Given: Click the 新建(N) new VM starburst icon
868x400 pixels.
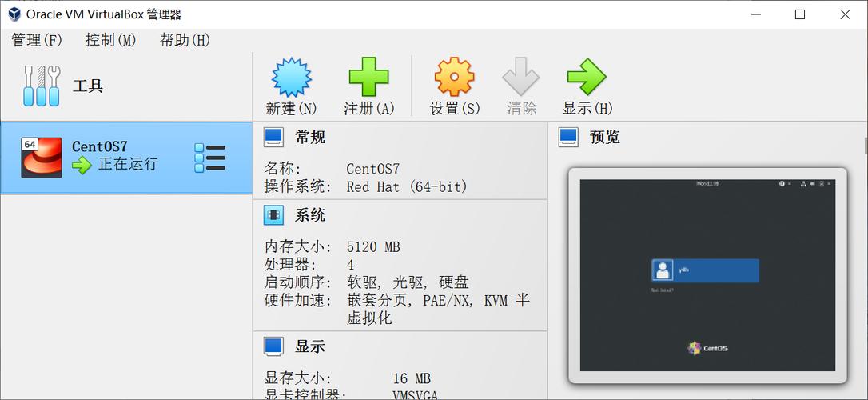Looking at the screenshot, I should (291, 78).
